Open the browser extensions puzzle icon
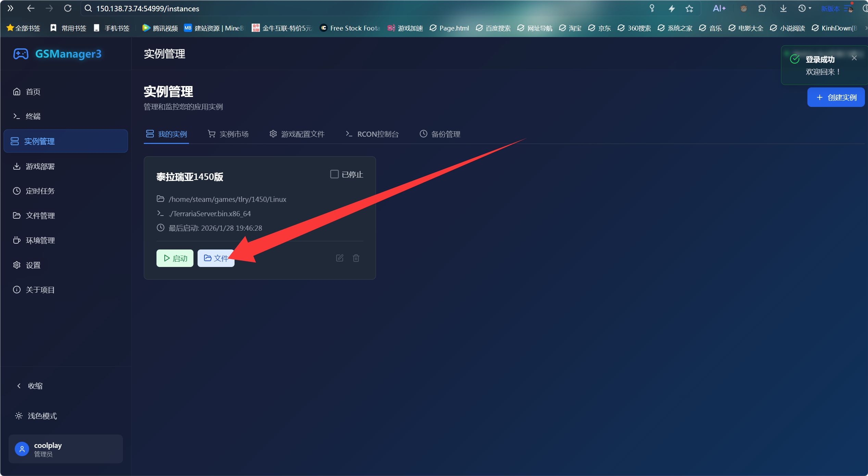The height and width of the screenshot is (476, 868). [762, 9]
